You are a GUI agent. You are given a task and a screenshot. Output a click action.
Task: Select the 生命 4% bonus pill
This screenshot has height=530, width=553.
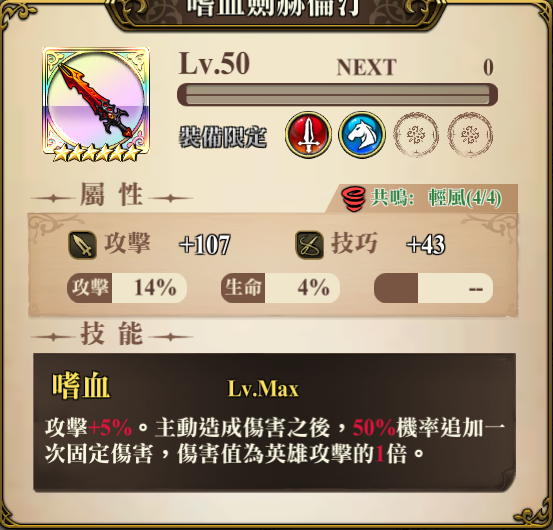coord(281,288)
